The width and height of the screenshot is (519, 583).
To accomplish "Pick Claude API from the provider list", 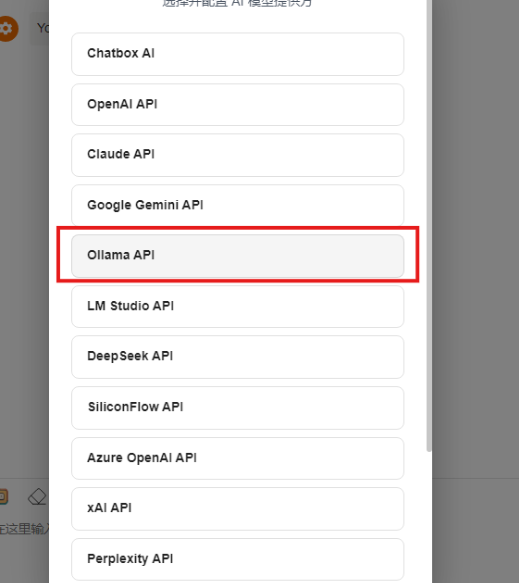I will (x=238, y=155).
